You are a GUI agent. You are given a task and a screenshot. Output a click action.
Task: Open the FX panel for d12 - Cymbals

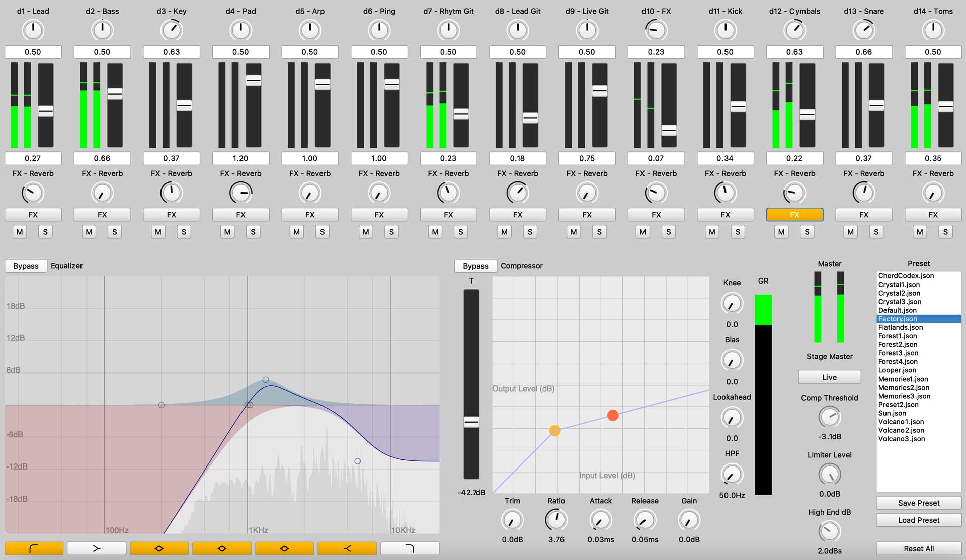pos(794,215)
